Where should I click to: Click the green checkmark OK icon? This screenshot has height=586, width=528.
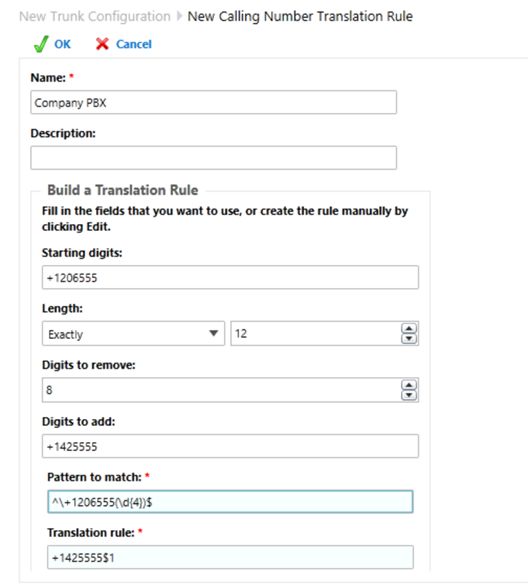pos(41,44)
